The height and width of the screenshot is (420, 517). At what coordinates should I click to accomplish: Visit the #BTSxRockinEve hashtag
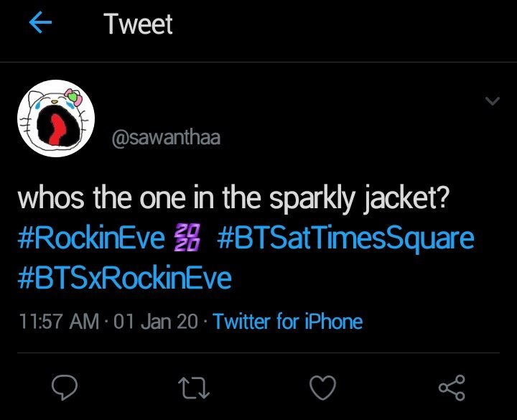point(124,277)
